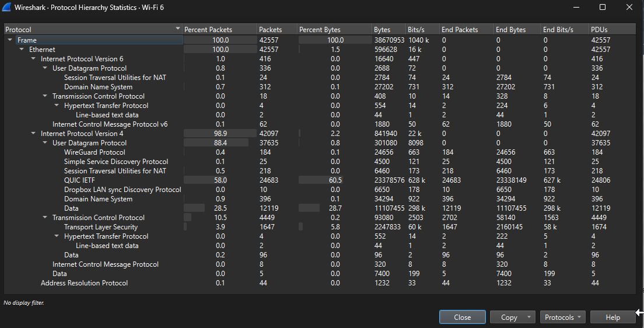Collapse the Ethernet tree node

22,50
